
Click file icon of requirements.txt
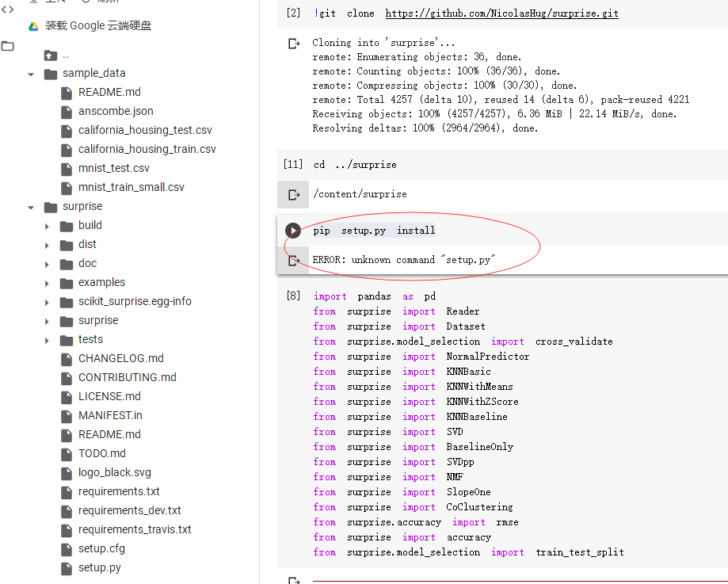pyautogui.click(x=67, y=492)
